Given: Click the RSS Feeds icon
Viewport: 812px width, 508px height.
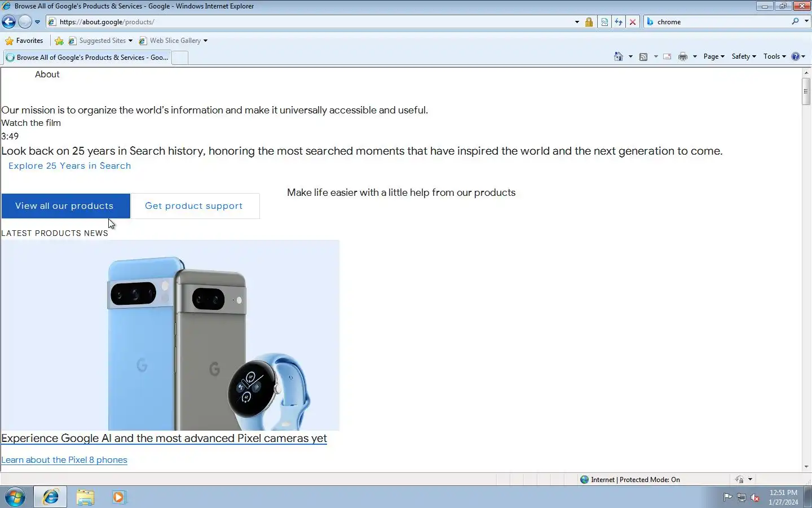Looking at the screenshot, I should point(643,56).
